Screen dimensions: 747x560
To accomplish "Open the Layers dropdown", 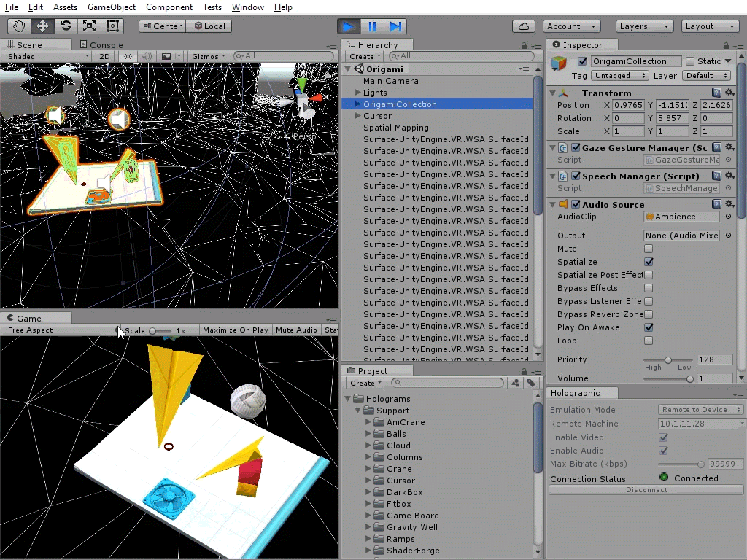I will (x=644, y=26).
